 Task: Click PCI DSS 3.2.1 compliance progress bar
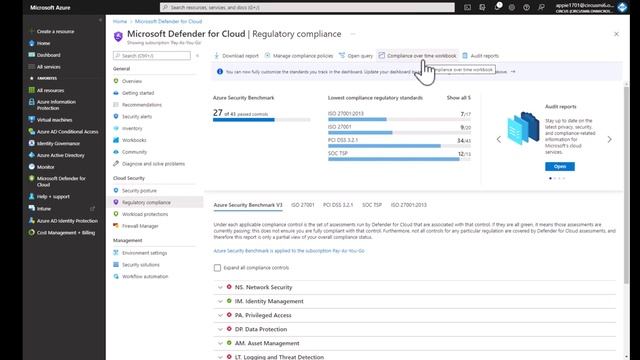(399, 146)
